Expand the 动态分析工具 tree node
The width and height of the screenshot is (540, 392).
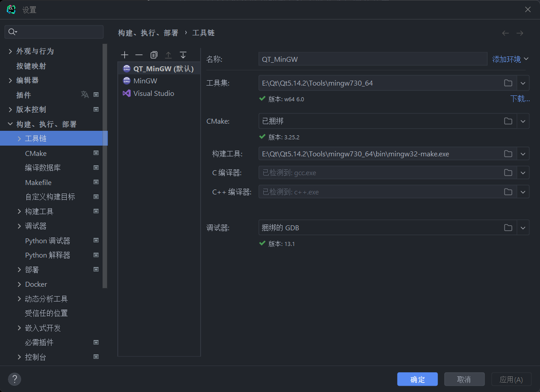(19, 299)
